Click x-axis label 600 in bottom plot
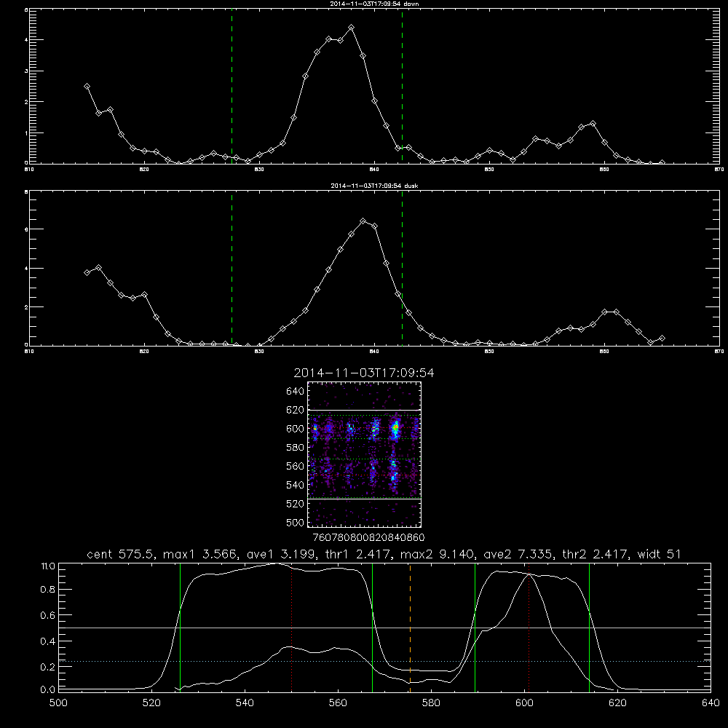This screenshot has height=728, width=728. click(524, 703)
